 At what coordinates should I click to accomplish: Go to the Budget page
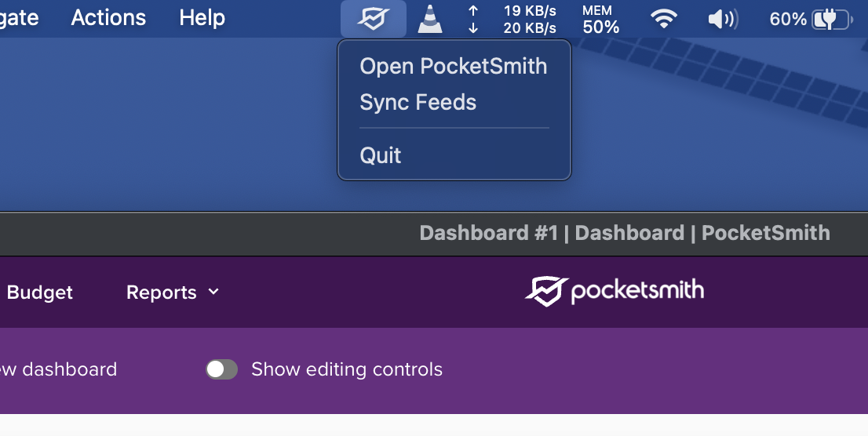click(x=39, y=292)
